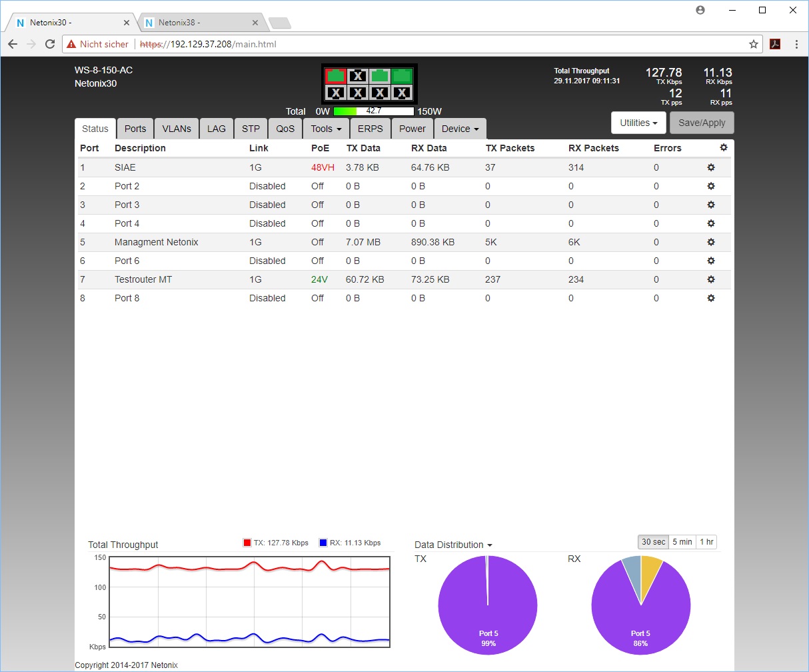This screenshot has height=672, width=809.
Task: Reload the page with browser refresh icon
Action: tap(50, 45)
